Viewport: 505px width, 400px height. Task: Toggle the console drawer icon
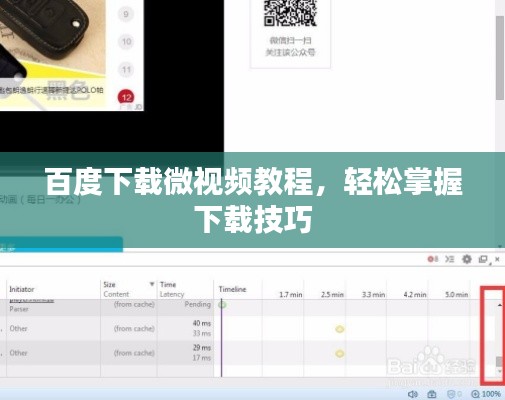coord(450,259)
